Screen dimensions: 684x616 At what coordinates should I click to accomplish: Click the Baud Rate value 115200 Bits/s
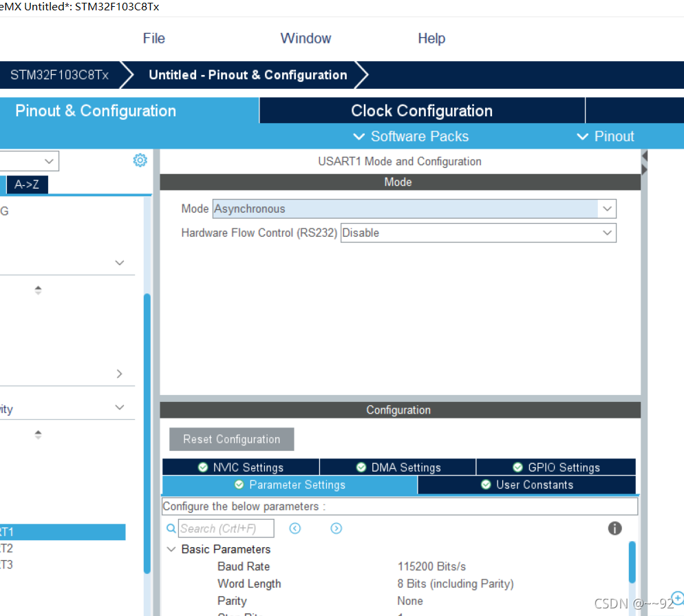coord(431,566)
